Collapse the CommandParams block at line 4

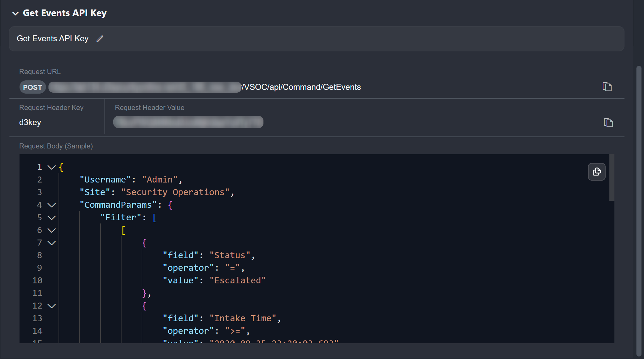(52, 205)
